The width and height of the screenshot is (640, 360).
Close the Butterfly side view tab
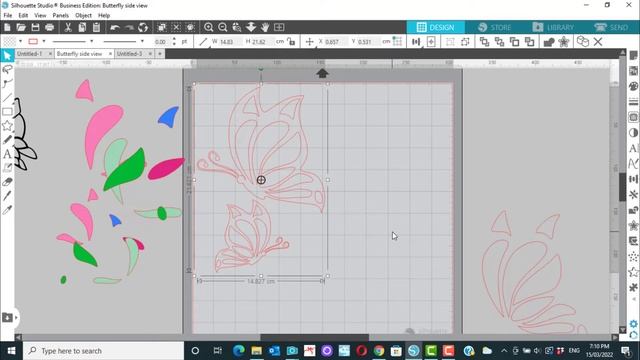pyautogui.click(x=110, y=54)
